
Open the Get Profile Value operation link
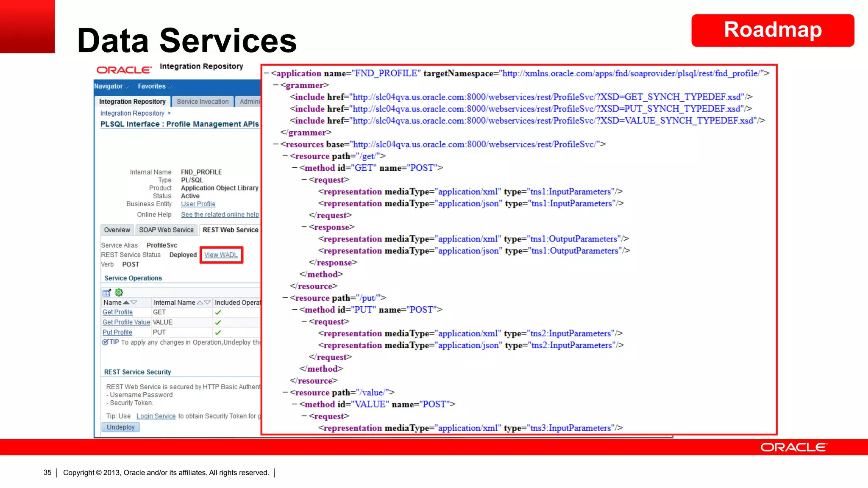[x=126, y=322]
